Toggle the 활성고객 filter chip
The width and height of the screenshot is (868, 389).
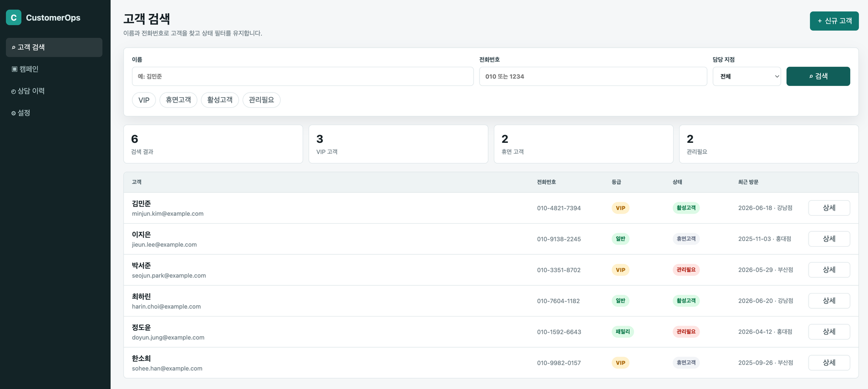pyautogui.click(x=220, y=100)
